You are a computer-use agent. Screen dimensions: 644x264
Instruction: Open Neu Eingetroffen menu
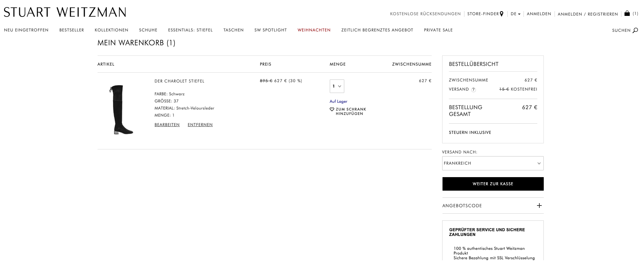[26, 30]
